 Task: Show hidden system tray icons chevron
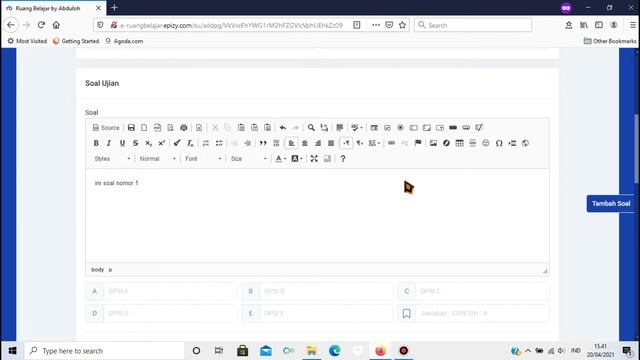click(528, 351)
